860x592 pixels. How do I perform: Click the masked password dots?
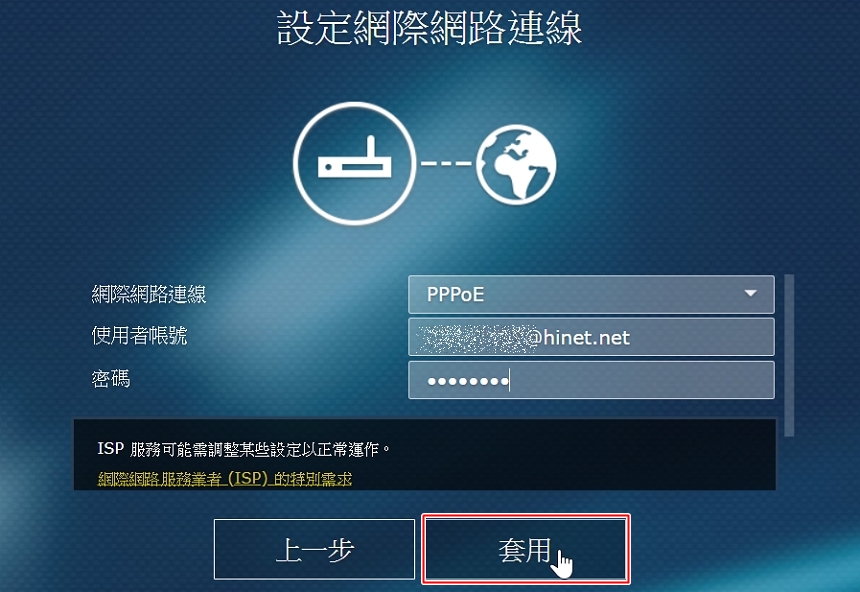(468, 380)
